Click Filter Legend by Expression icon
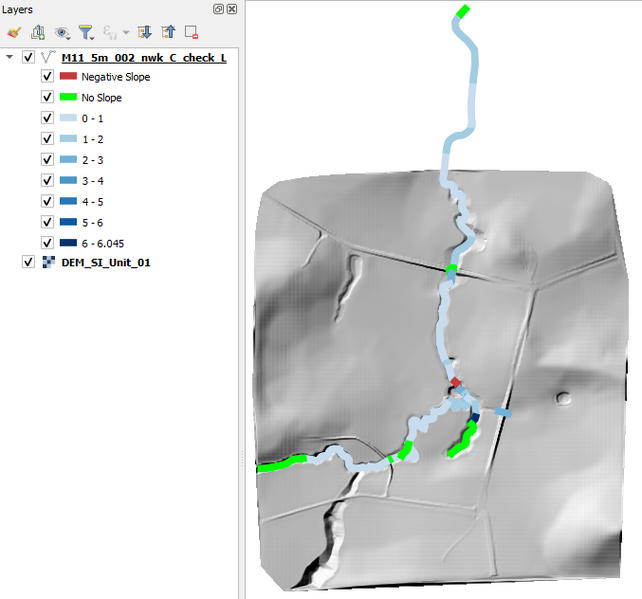 110,32
